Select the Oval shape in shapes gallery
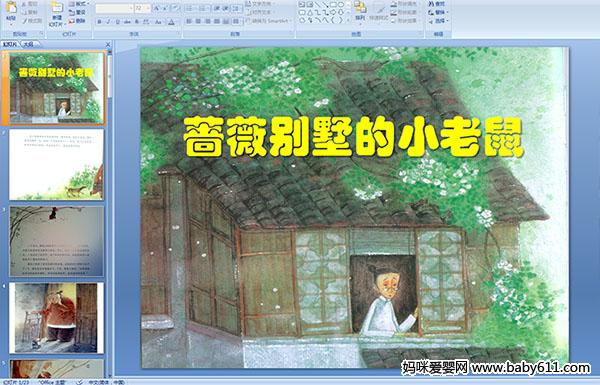The height and width of the screenshot is (385, 600). tap(341, 4)
